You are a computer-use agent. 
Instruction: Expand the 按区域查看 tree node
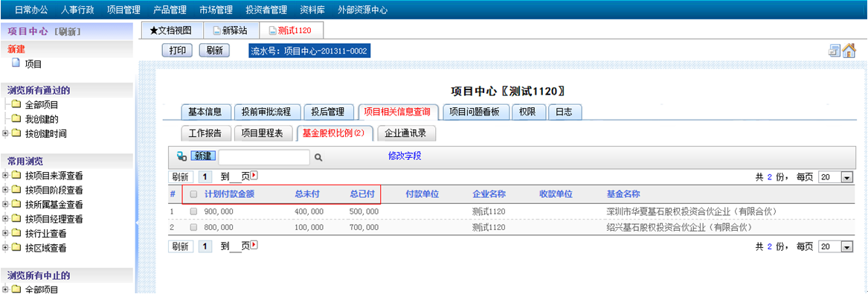pyautogui.click(x=5, y=248)
